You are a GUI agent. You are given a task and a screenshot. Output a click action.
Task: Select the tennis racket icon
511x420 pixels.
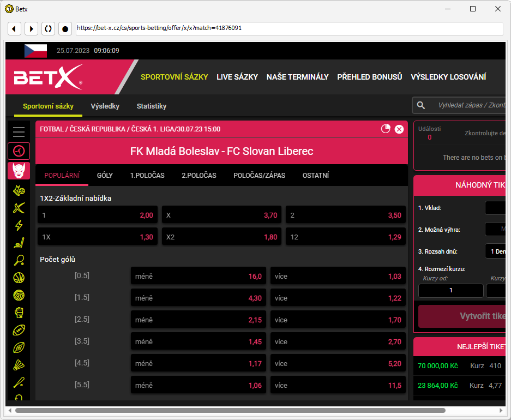pyautogui.click(x=19, y=260)
